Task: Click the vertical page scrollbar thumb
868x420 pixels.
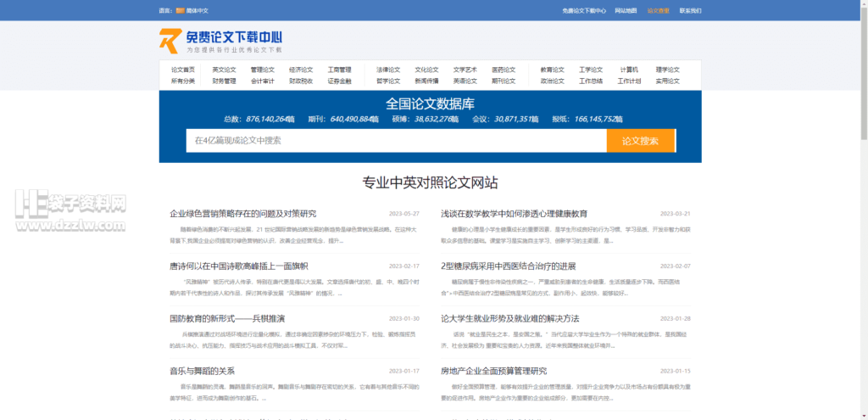Action: [864, 72]
